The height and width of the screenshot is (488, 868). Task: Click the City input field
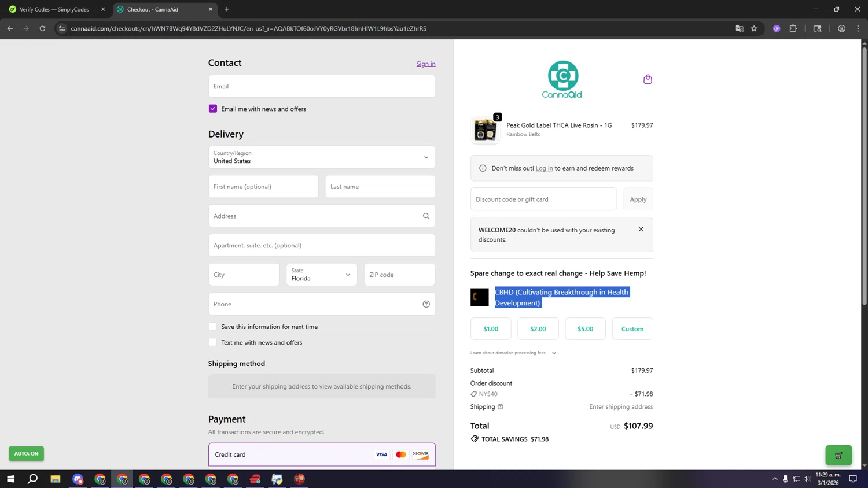click(x=244, y=275)
